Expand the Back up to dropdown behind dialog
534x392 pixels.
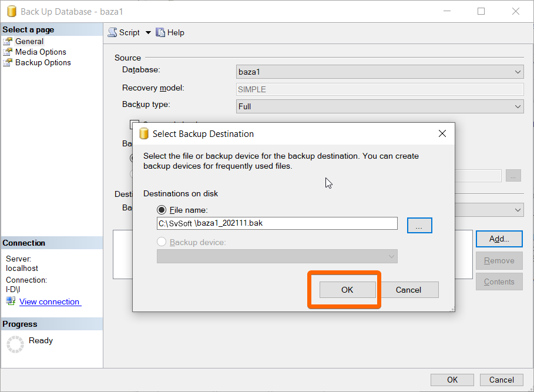pyautogui.click(x=518, y=210)
